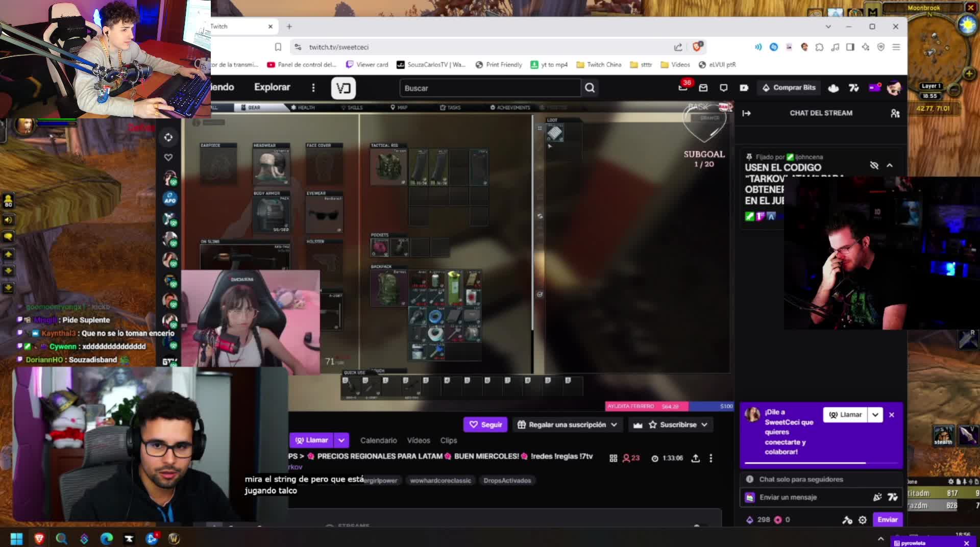Open chat settings gear icon

tap(863, 519)
